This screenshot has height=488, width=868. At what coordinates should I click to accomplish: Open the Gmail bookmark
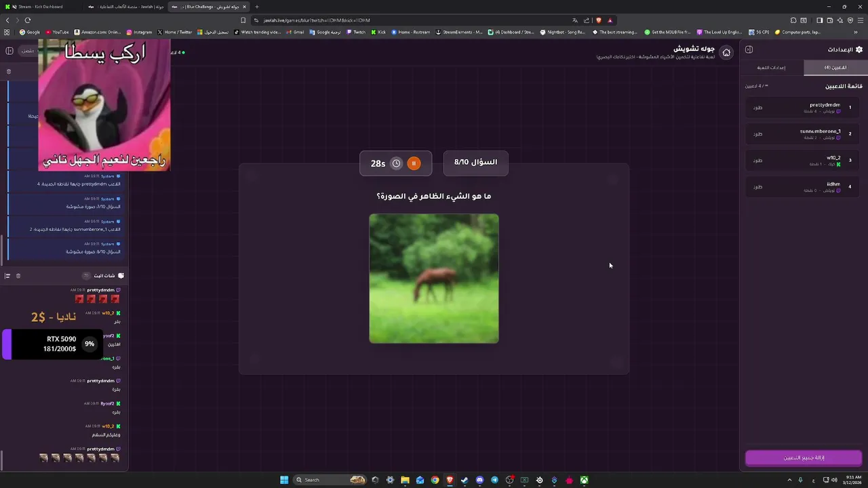295,32
